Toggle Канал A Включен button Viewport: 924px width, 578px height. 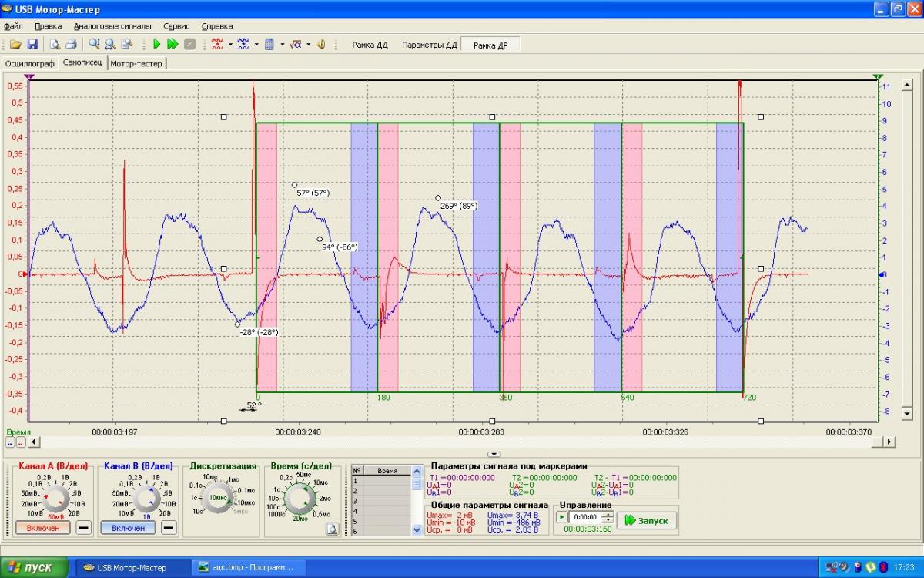[42, 528]
